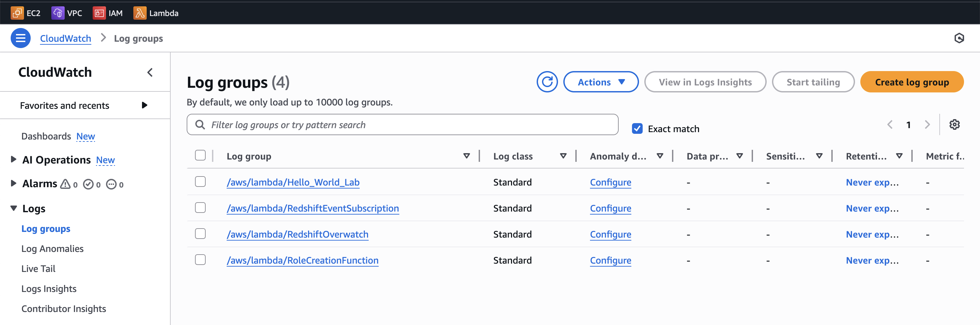Open table preferences gear icon
Image resolution: width=980 pixels, height=325 pixels.
click(x=954, y=124)
